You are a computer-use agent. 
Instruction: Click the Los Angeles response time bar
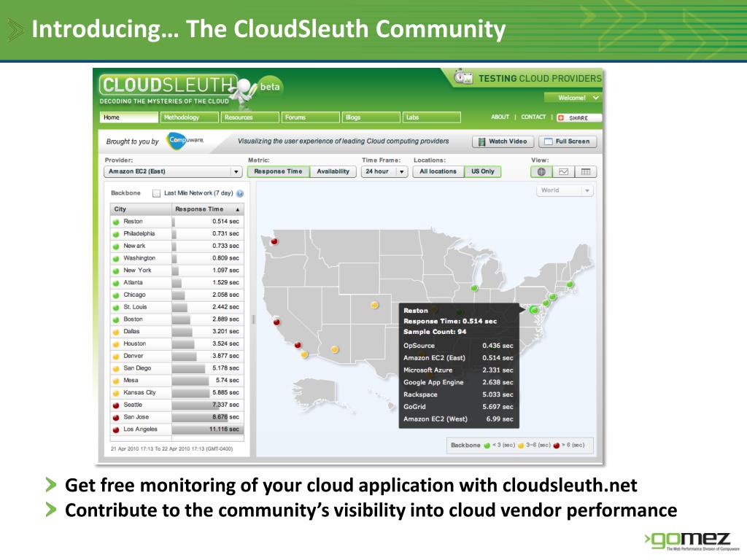[x=208, y=429]
